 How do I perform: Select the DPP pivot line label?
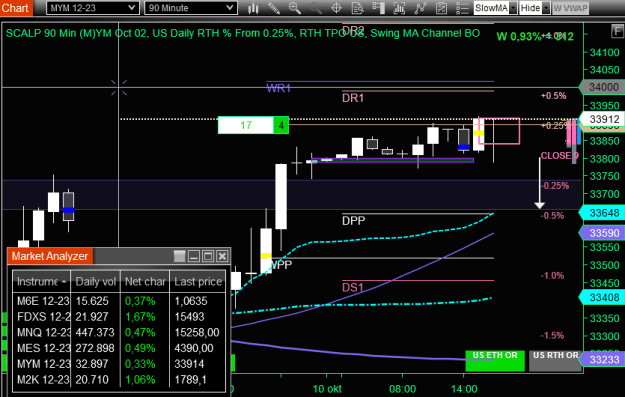(353, 220)
